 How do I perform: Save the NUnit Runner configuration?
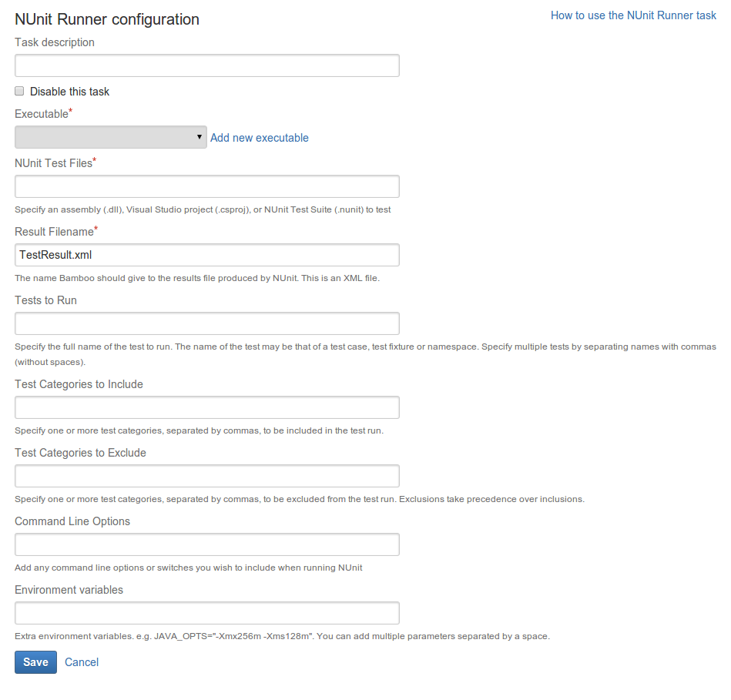[35, 662]
